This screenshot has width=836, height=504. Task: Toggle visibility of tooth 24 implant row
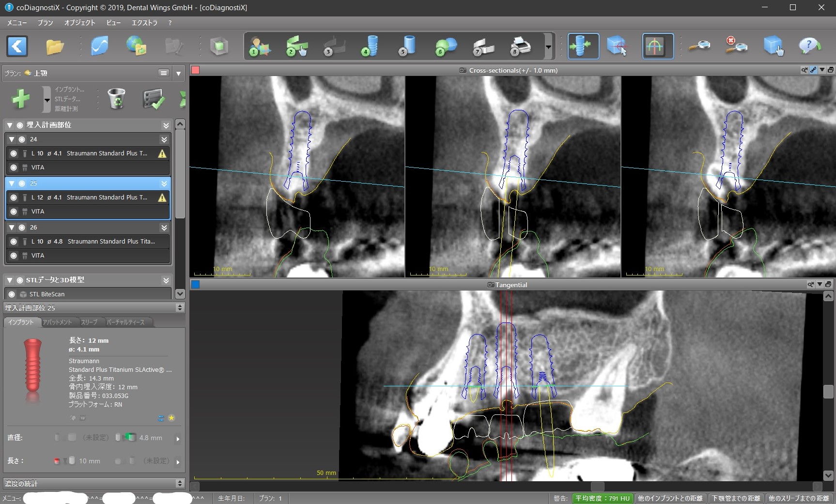14,153
